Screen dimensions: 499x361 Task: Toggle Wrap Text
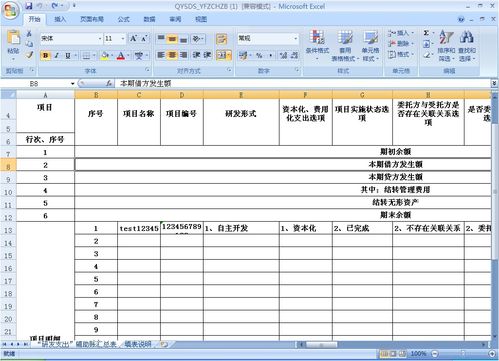point(221,39)
